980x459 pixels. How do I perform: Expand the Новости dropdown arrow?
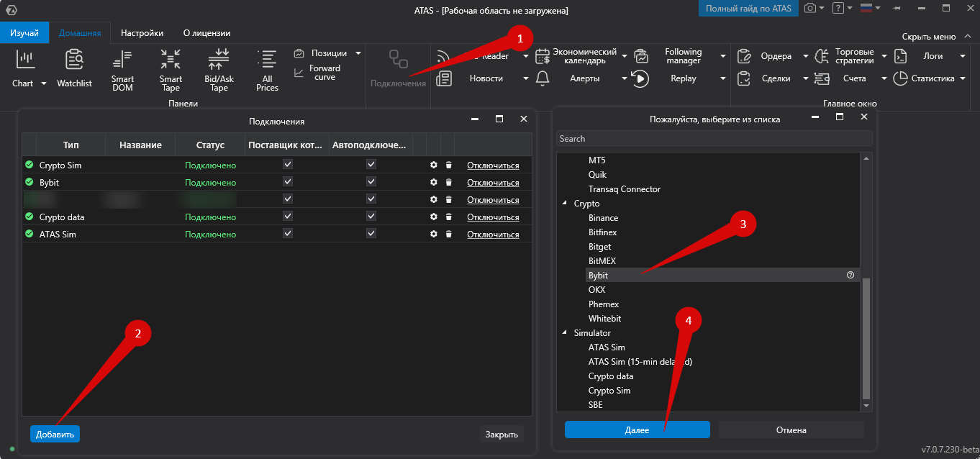[526, 78]
